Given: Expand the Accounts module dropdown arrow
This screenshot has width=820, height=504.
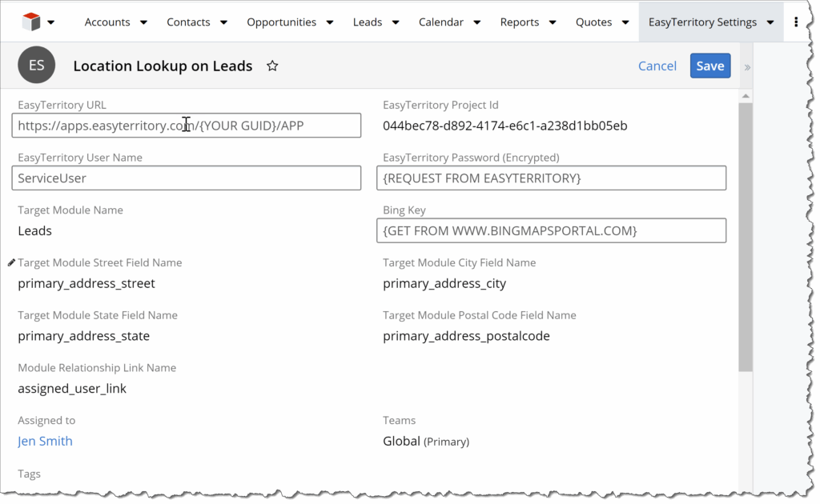Looking at the screenshot, I should [x=143, y=22].
